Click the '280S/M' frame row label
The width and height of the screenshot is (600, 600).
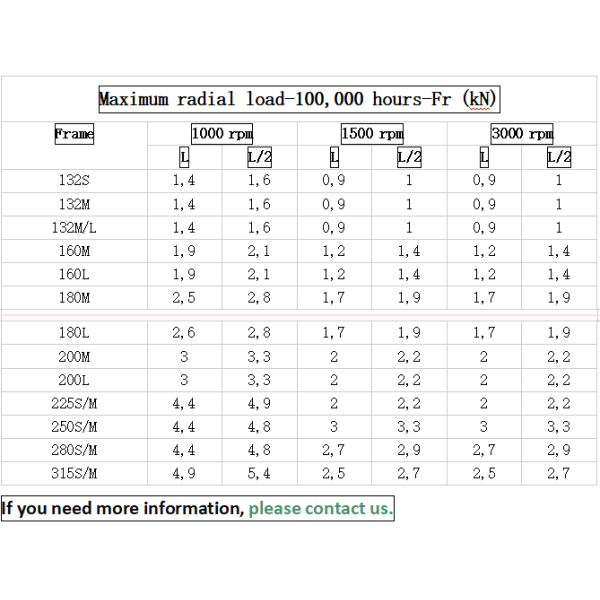click(74, 450)
